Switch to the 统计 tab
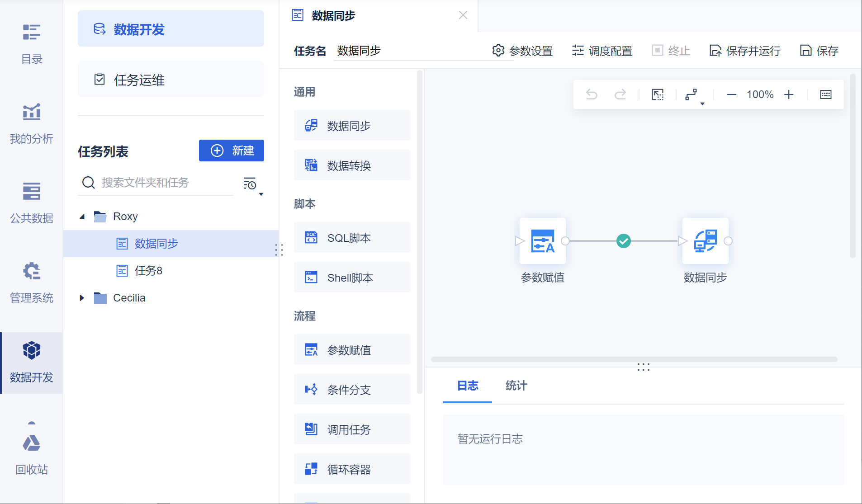862x504 pixels. click(516, 386)
